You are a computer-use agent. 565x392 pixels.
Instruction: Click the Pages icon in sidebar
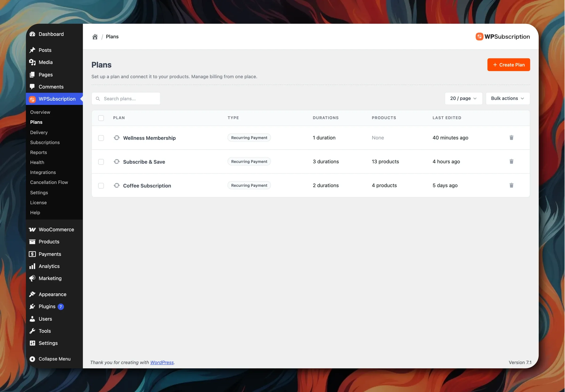tap(32, 74)
